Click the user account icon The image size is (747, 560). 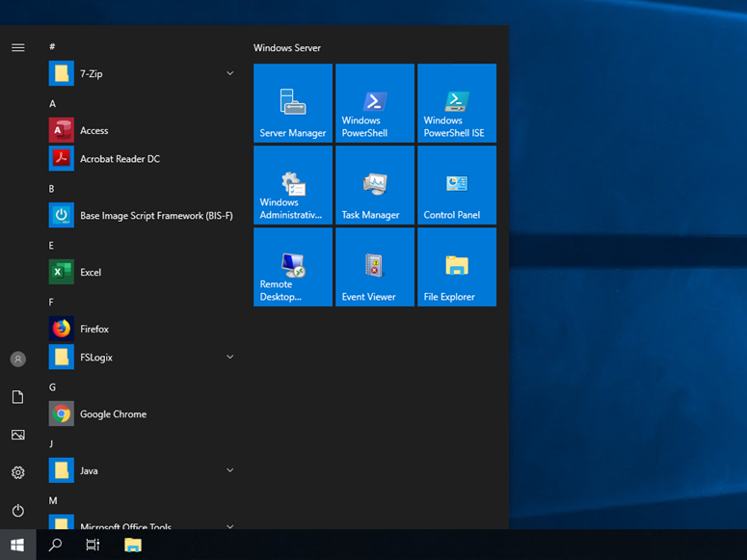coord(18,359)
